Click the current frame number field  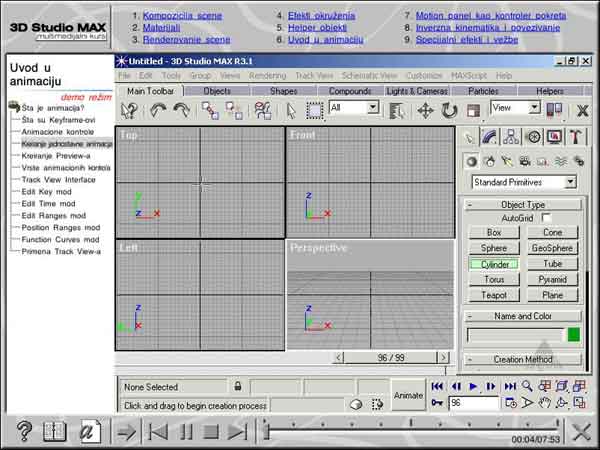point(474,403)
